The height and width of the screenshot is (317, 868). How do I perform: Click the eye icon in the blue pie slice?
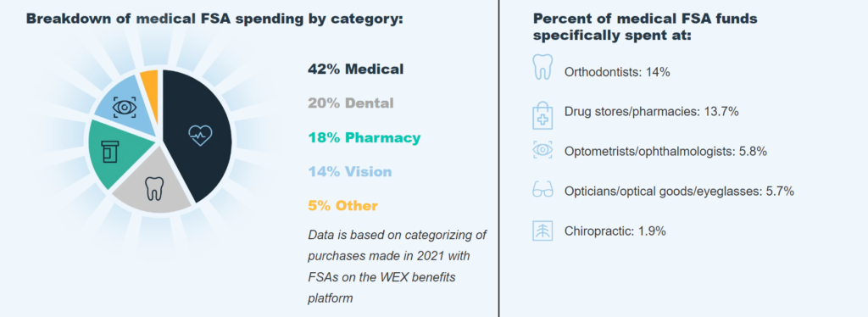pos(124,107)
